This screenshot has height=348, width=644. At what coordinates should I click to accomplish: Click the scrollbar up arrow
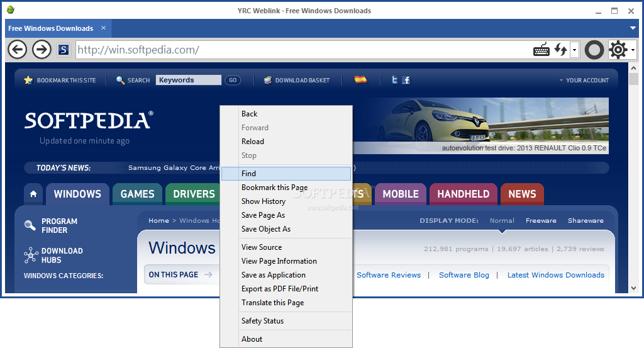tap(633, 68)
